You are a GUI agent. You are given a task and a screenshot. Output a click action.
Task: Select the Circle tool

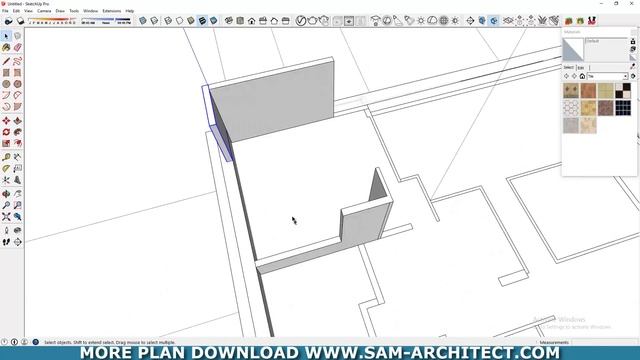click(x=6, y=84)
